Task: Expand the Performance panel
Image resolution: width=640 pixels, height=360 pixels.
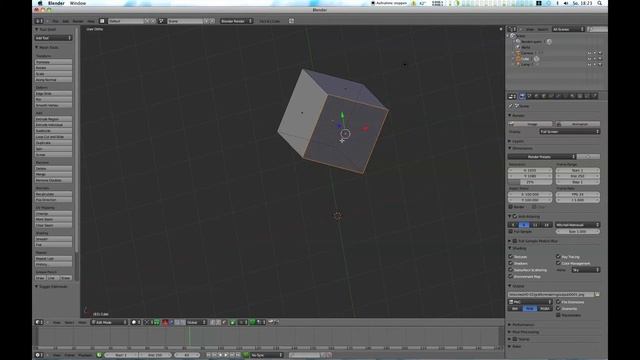Action: pyautogui.click(x=523, y=324)
